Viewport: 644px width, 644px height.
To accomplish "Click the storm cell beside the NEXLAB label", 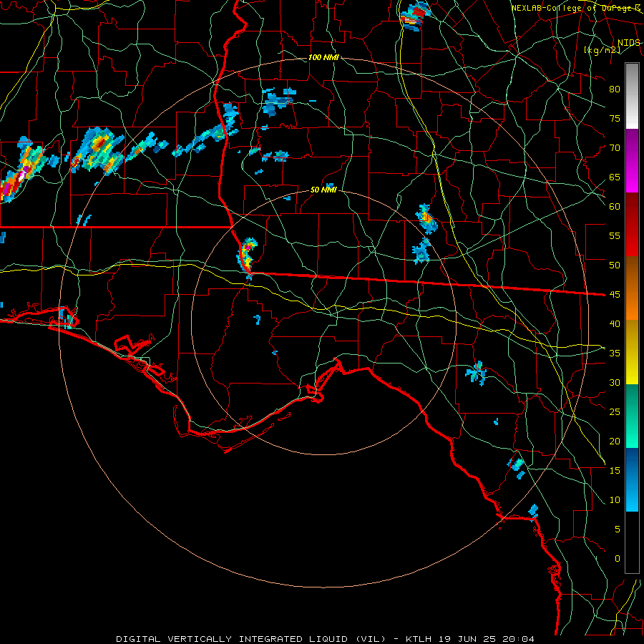I will pos(414,15).
